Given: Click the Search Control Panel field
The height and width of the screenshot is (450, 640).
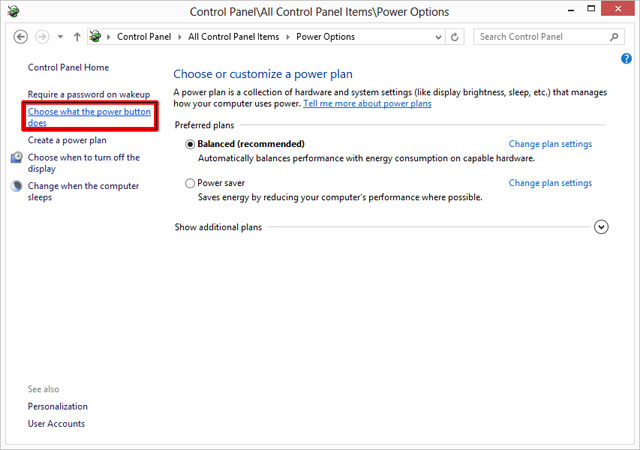Looking at the screenshot, I should [540, 37].
